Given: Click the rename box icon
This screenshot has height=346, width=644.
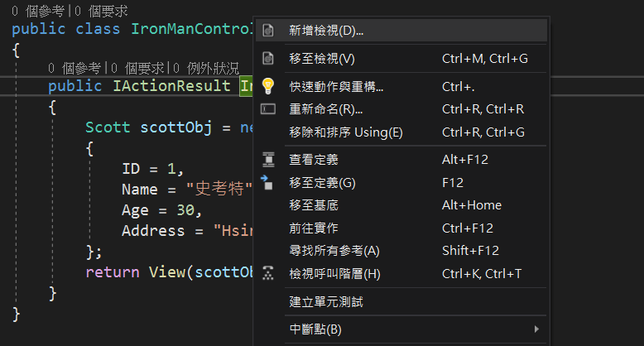Looking at the screenshot, I should point(268,109).
